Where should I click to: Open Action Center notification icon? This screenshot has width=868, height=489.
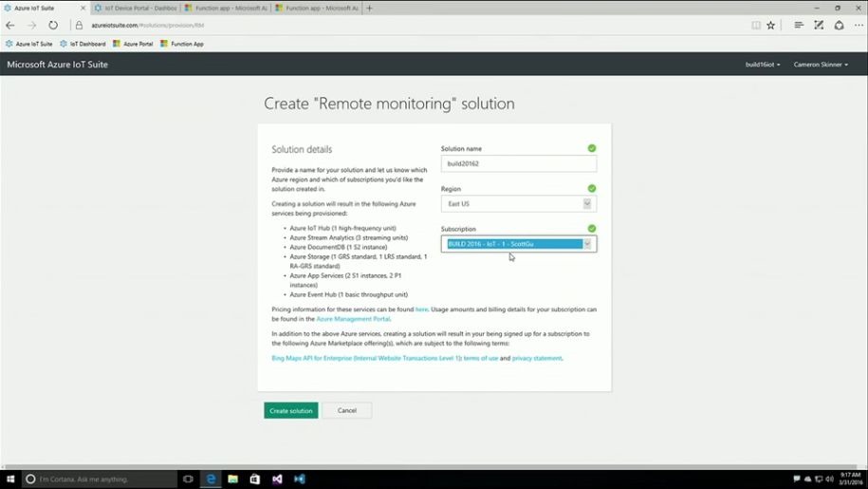(797, 480)
